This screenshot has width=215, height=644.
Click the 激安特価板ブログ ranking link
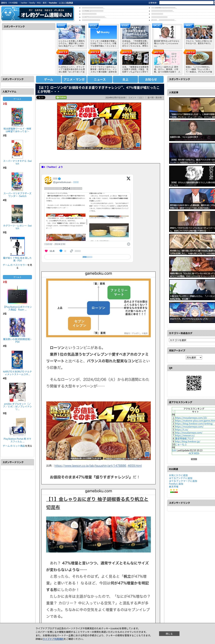tap(184, 438)
